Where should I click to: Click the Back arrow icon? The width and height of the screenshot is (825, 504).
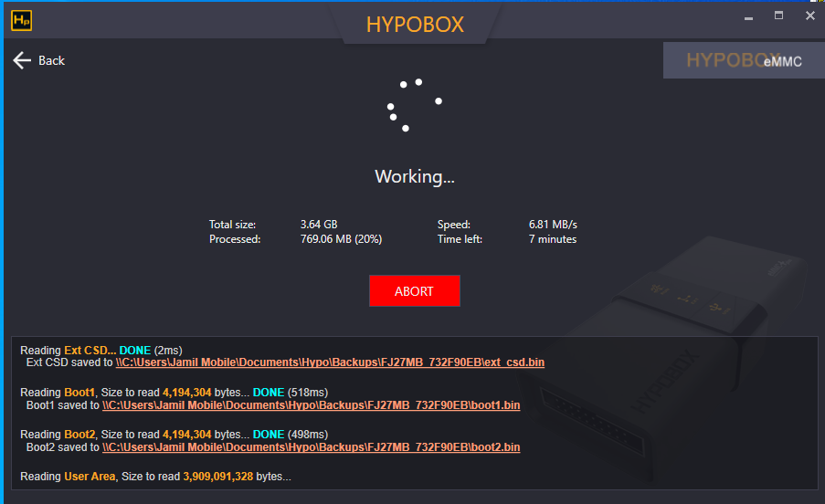[22, 60]
